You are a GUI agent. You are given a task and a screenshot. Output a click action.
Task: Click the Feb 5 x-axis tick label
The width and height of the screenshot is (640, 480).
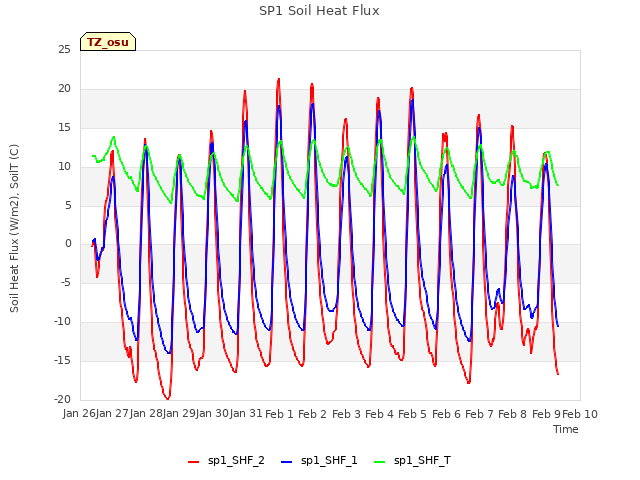point(413,414)
